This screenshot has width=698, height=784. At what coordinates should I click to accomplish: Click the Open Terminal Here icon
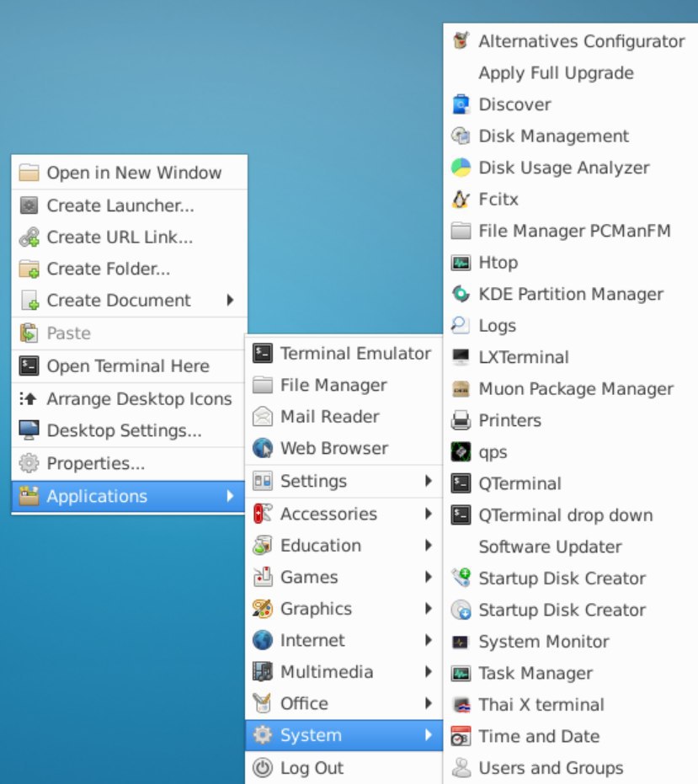pos(29,366)
